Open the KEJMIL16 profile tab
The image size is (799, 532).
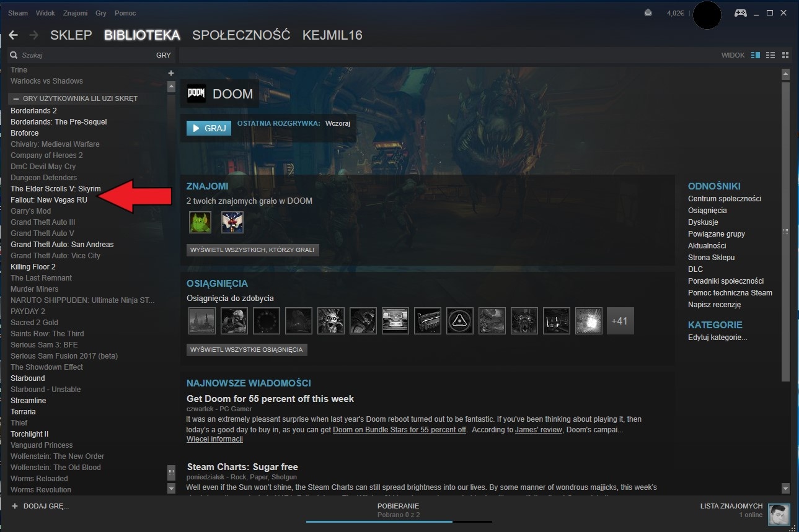(332, 35)
